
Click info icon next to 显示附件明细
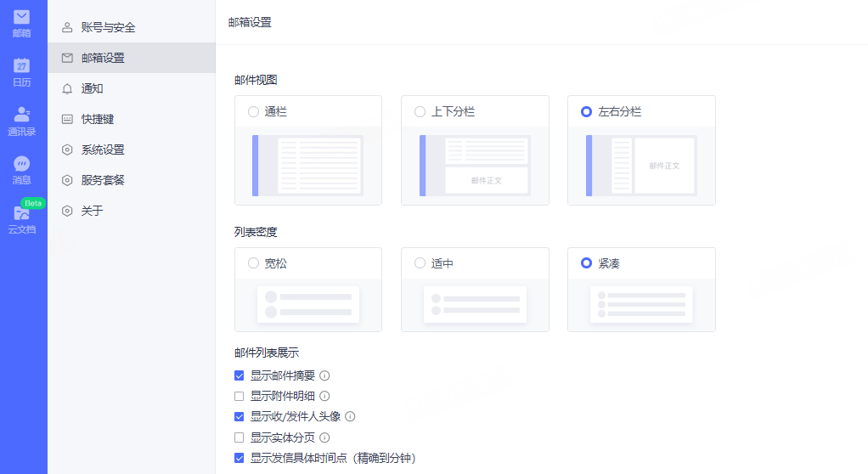[325, 396]
